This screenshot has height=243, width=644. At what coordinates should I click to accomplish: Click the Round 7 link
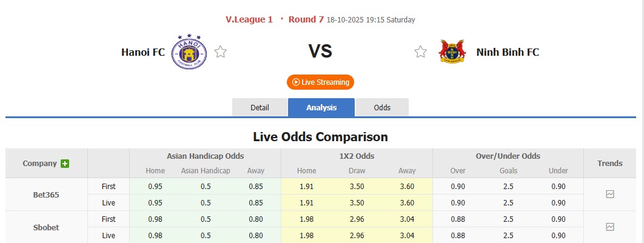tap(306, 19)
